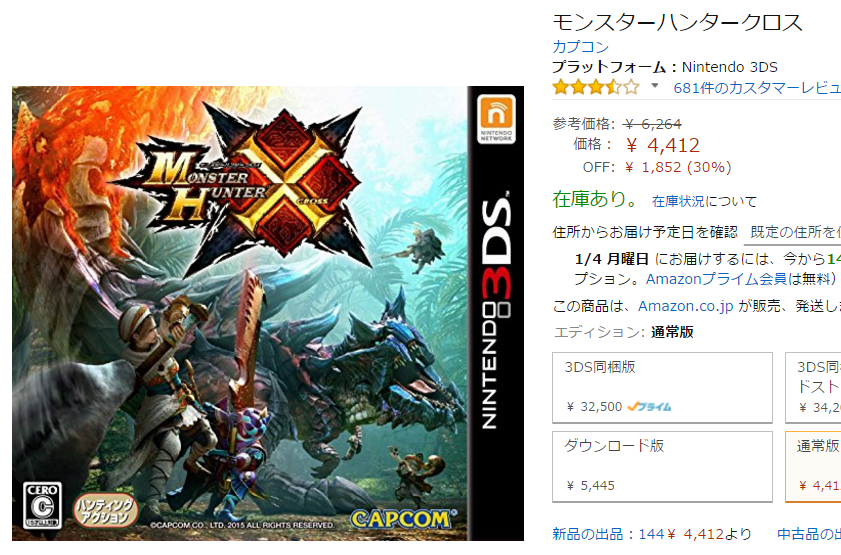
Task: Open the 中古品の出品 used offers link
Action: (x=809, y=534)
